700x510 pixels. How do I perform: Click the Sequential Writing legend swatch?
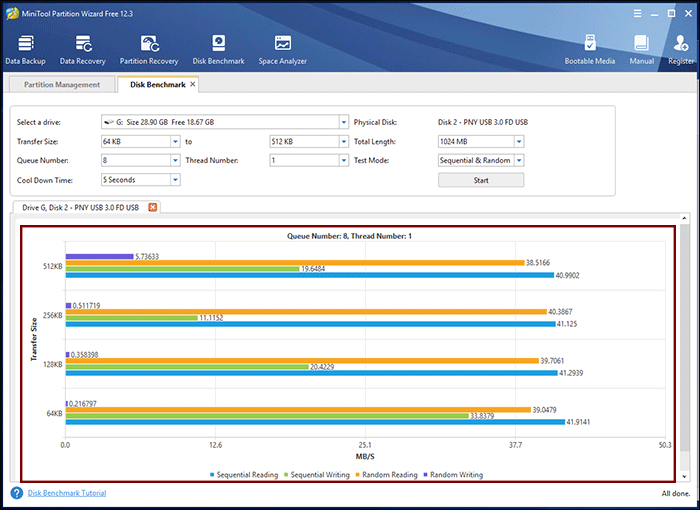click(x=287, y=475)
